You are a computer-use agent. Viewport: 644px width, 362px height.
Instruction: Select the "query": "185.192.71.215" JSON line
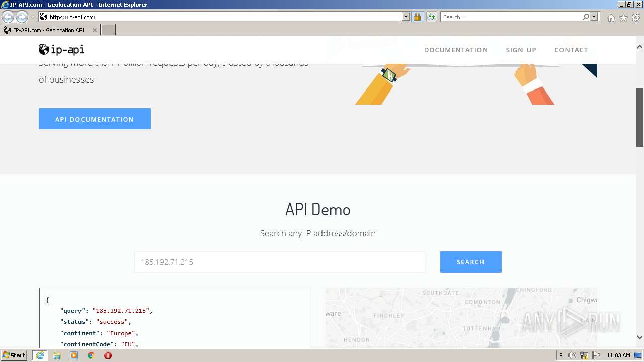click(x=106, y=311)
